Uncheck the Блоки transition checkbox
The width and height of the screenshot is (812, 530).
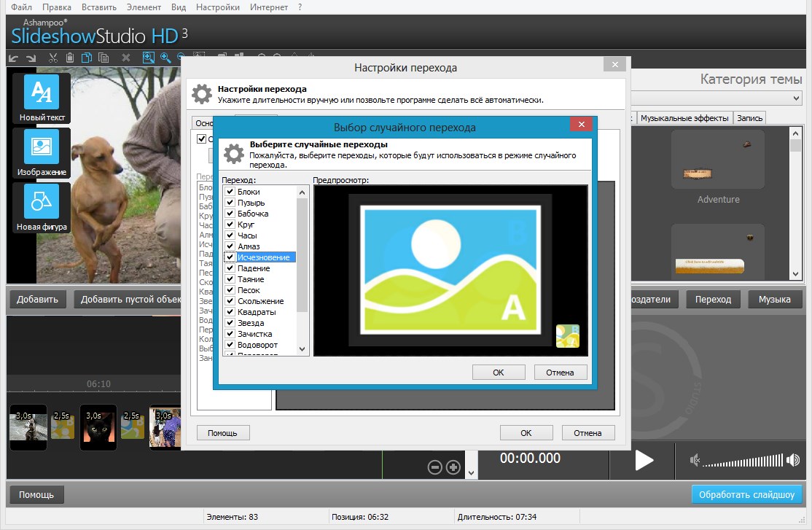pos(230,192)
